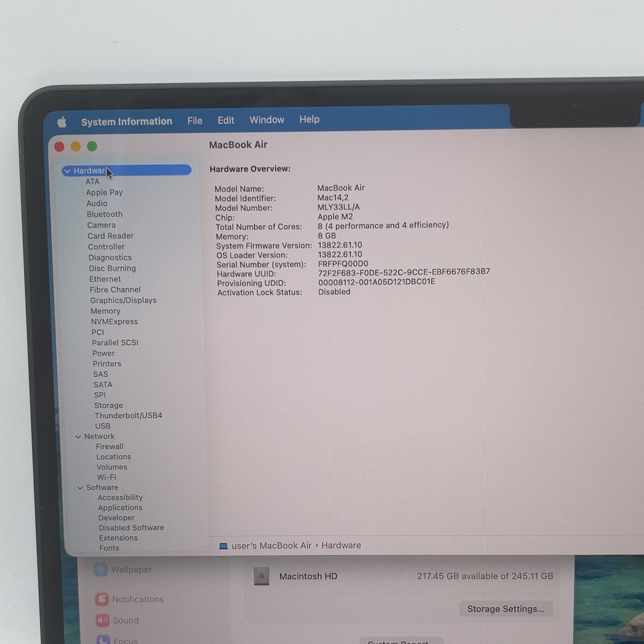Click the green zoom window button
644x644 pixels.
pos(92,146)
